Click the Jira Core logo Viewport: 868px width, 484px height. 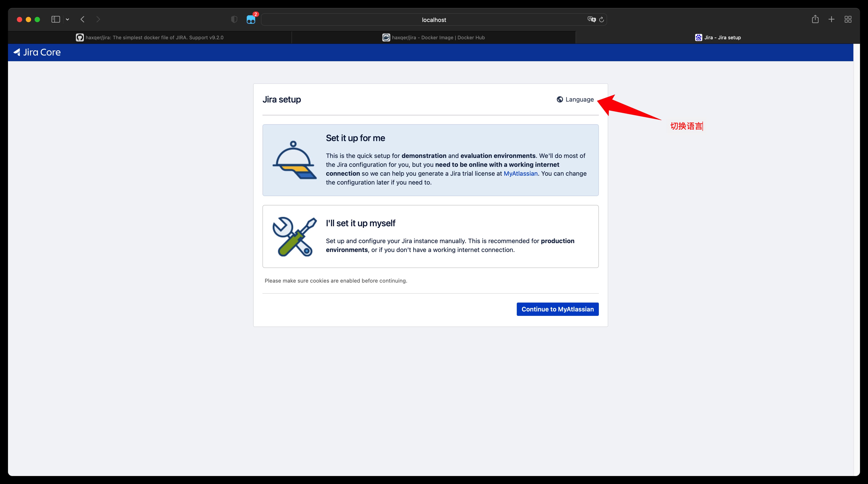[37, 52]
